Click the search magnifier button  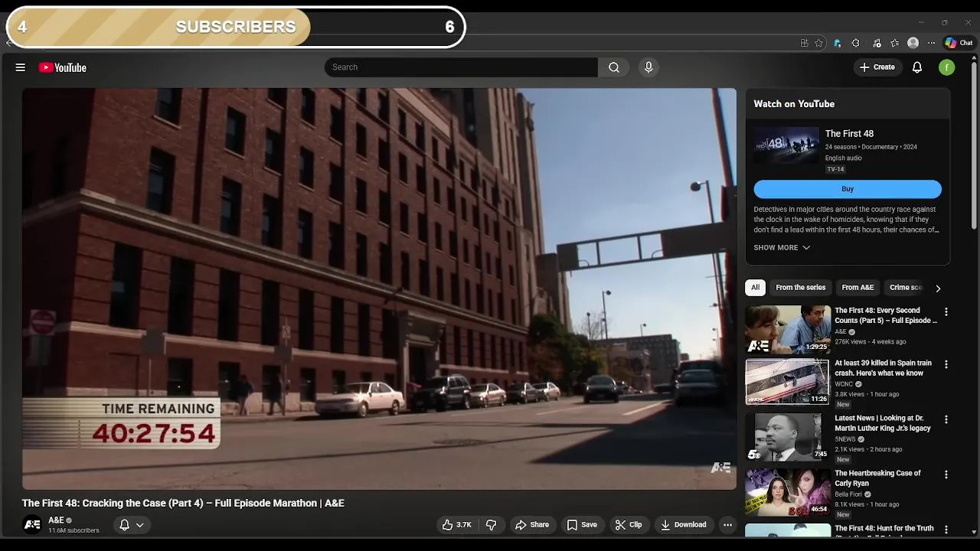pyautogui.click(x=614, y=67)
